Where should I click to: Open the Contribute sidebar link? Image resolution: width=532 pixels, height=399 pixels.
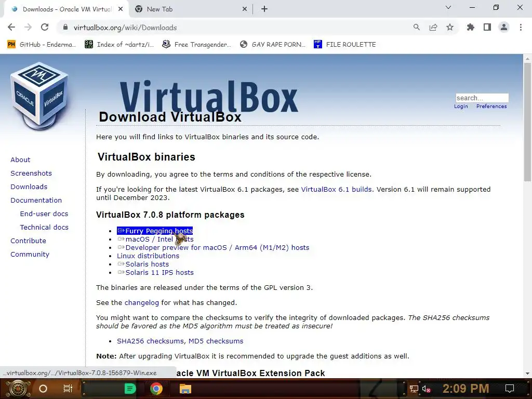(x=28, y=241)
